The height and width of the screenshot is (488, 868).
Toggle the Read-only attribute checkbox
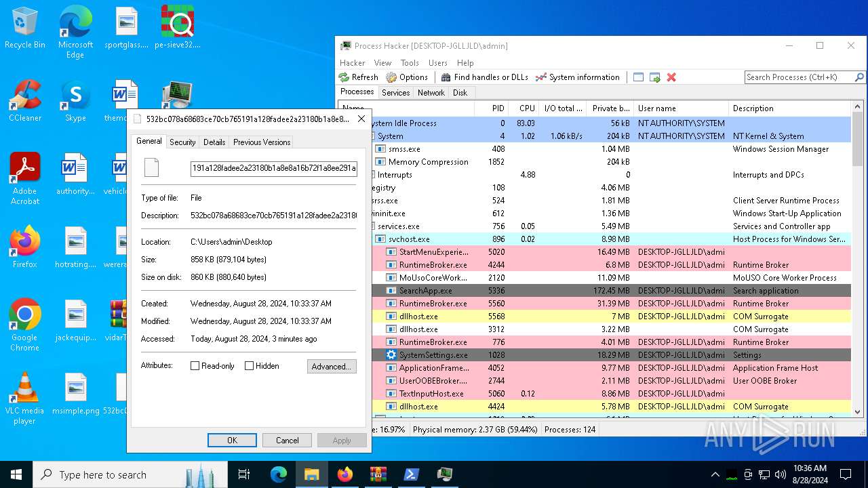coord(195,366)
